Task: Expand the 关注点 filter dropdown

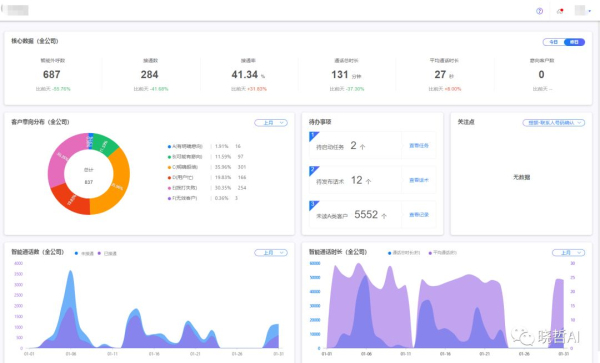Action: (x=553, y=123)
